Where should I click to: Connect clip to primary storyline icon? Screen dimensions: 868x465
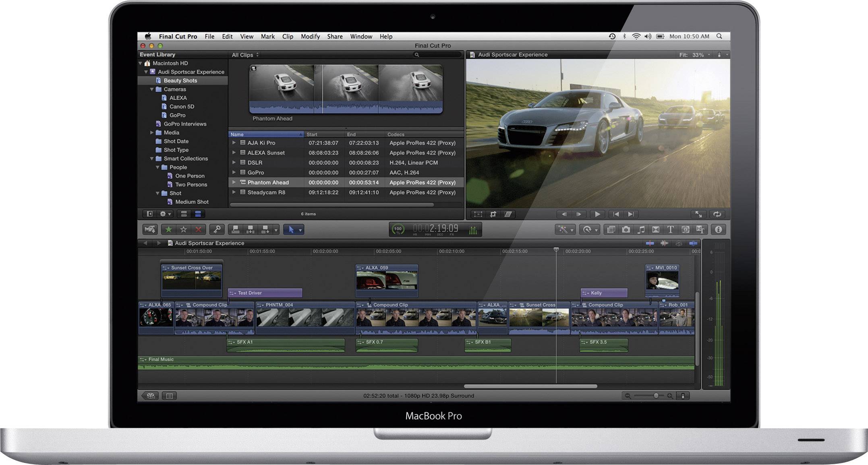(236, 229)
